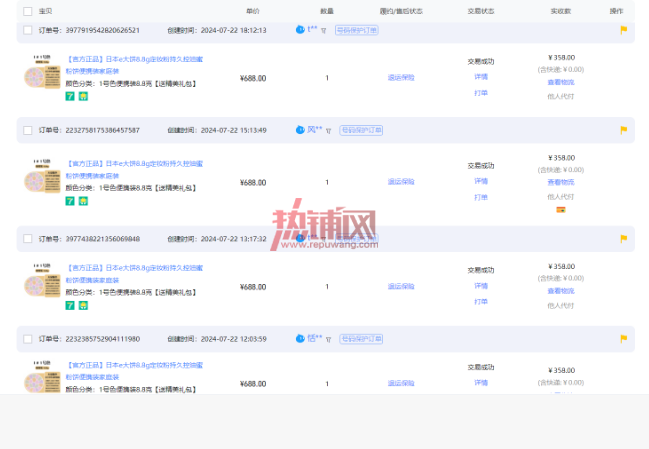Click payment card icon in second order
This screenshot has width=649, height=449.
coord(560,210)
